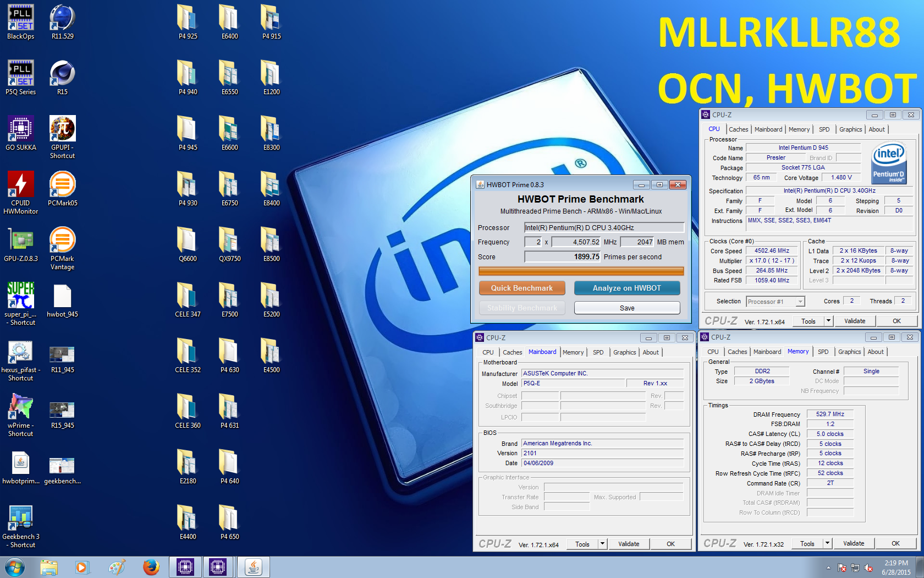Image resolution: width=924 pixels, height=578 pixels.
Task: Open the E2180 folder
Action: click(x=188, y=467)
